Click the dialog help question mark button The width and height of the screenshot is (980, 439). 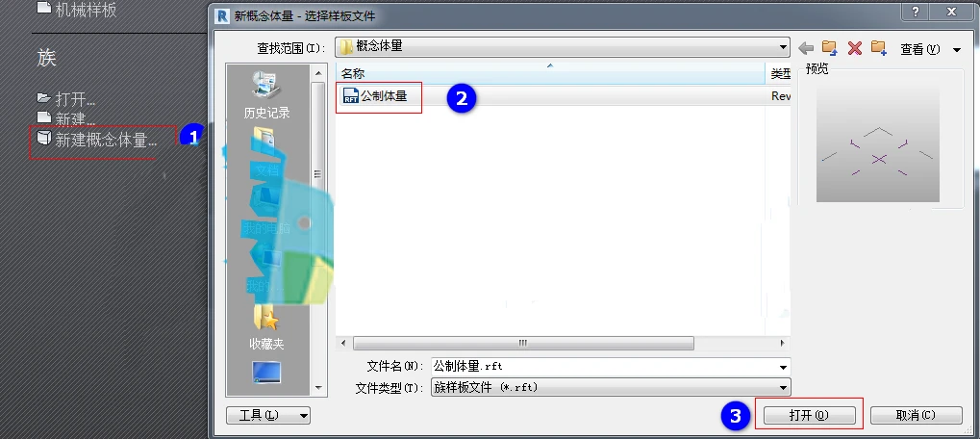tap(915, 12)
